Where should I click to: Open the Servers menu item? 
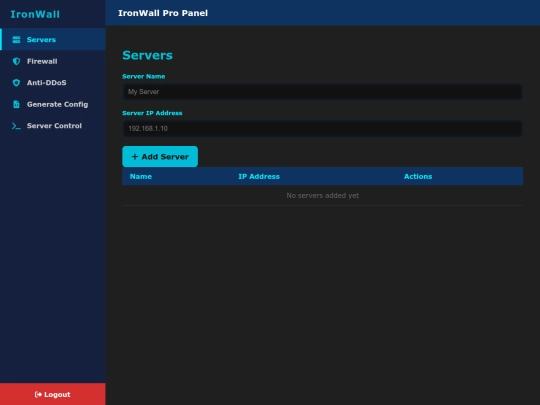click(x=53, y=40)
